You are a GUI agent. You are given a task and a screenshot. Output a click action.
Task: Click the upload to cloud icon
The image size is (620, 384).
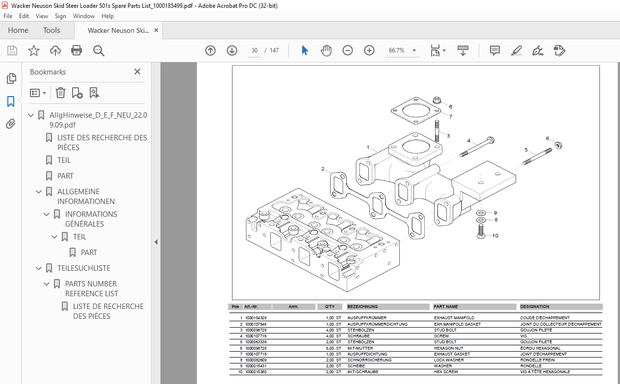pyautogui.click(x=55, y=51)
